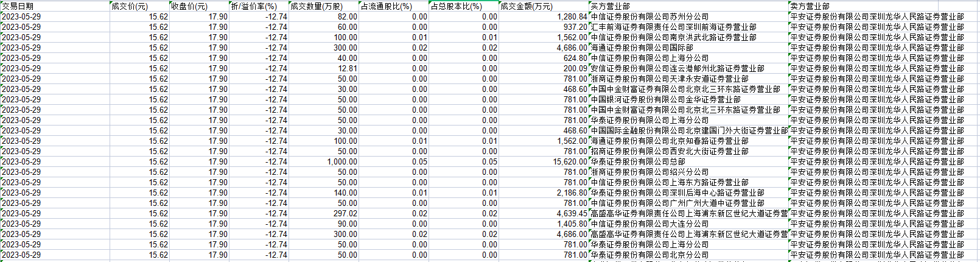Click 100.00 quantity in 南京洪武北路 row
This screenshot has width=980, height=262.
point(323,38)
